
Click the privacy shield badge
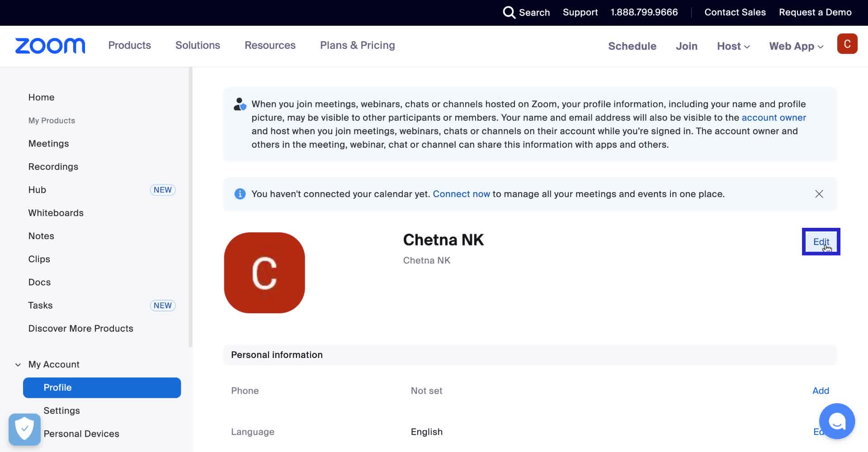coord(24,429)
